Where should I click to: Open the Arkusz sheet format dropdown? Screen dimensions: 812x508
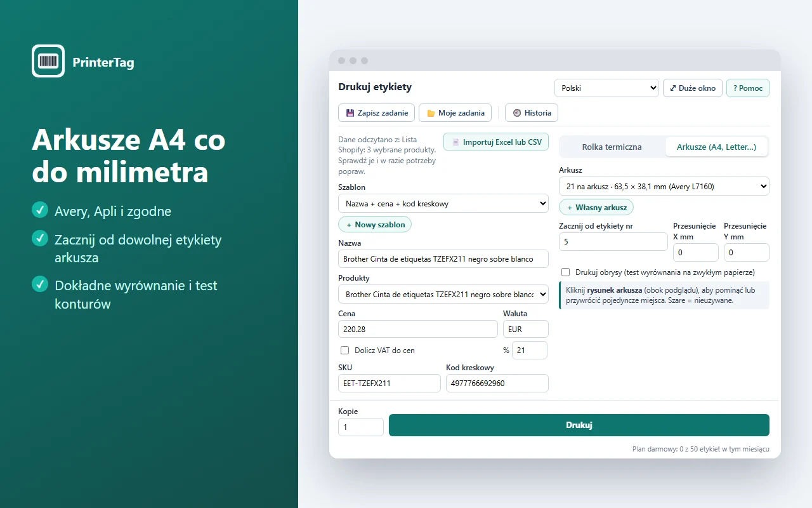tap(664, 186)
